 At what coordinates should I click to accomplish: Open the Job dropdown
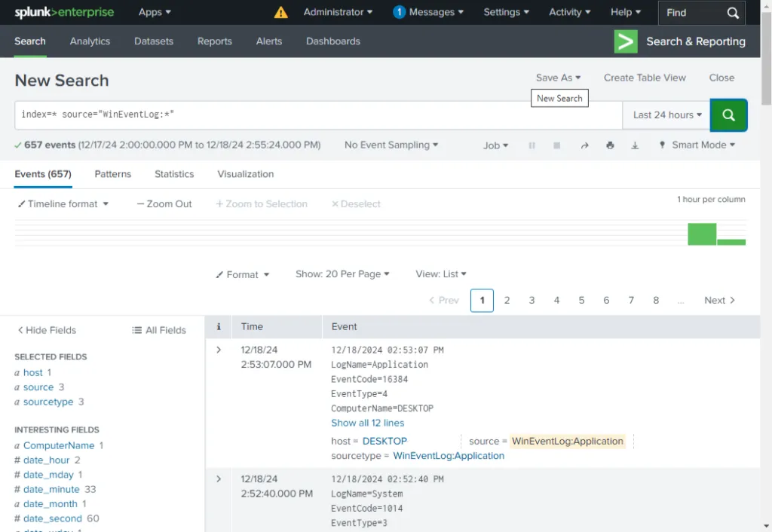495,145
